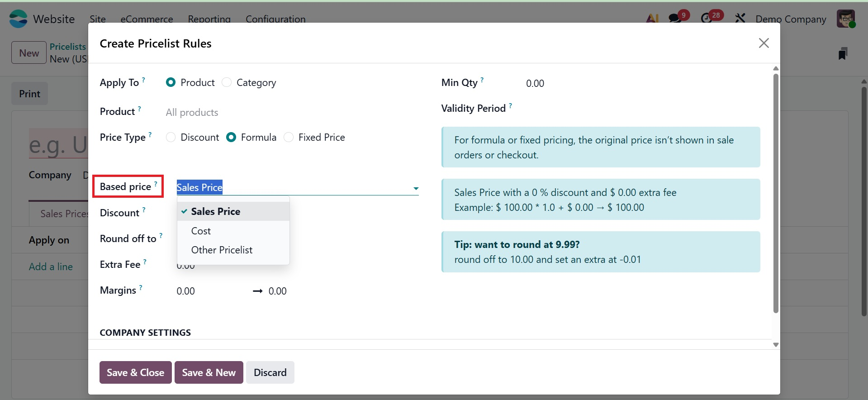Show the Product field help tooltip
Screen dimensions: 868x400
point(139,109)
